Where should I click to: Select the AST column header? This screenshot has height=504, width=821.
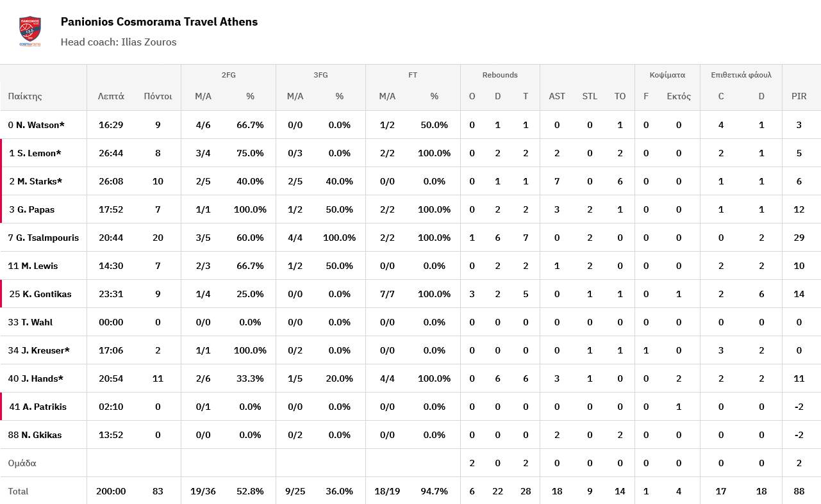click(x=557, y=96)
